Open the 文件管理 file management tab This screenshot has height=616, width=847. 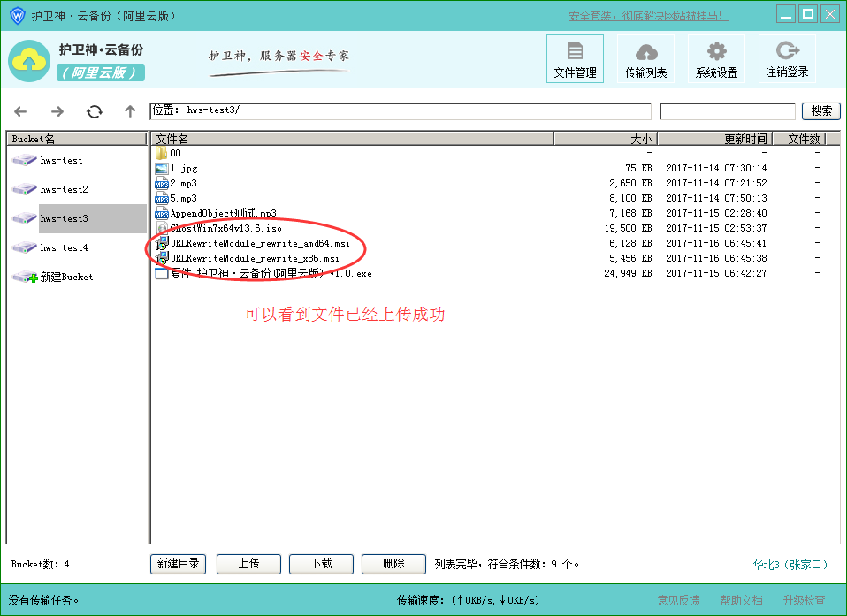click(575, 59)
